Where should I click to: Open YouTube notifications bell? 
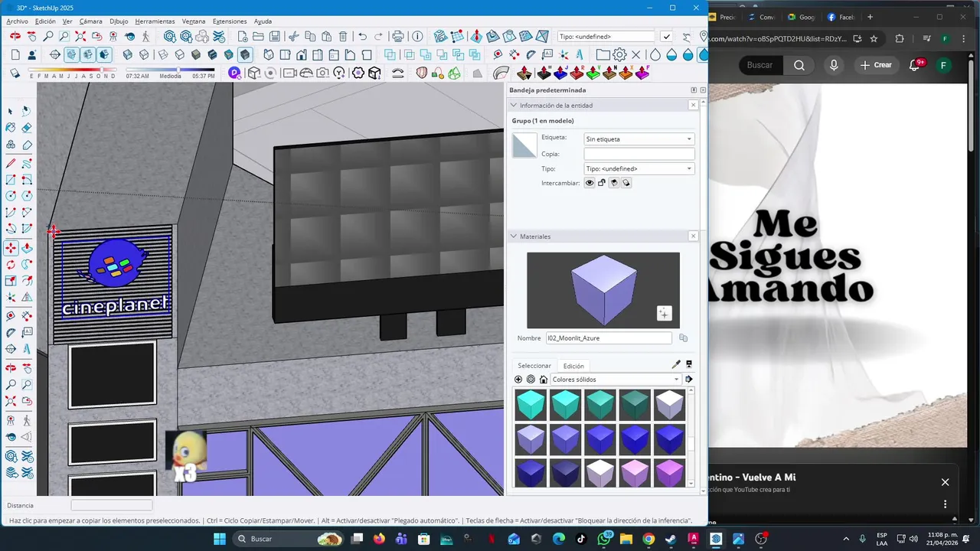[x=914, y=65]
